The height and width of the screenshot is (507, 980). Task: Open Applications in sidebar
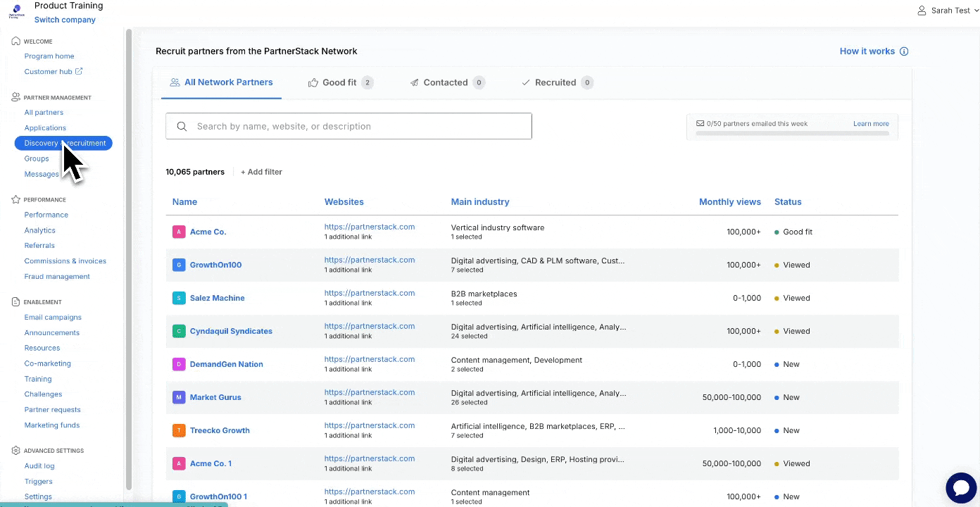point(45,128)
